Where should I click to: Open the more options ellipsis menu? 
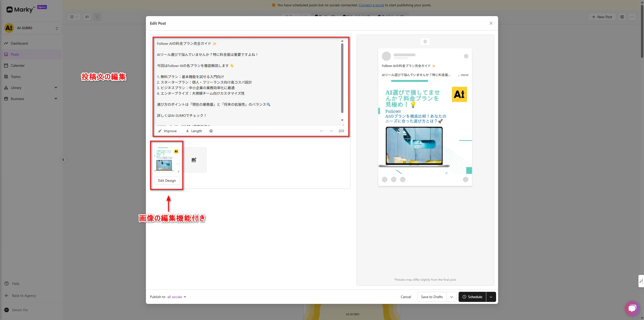pos(632,17)
